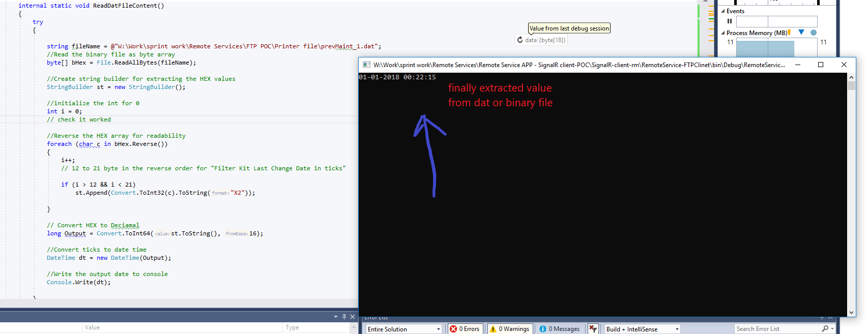This screenshot has height=334, width=868.
Task: Collapse the Process Memory (MB) section
Action: pyautogui.click(x=723, y=33)
